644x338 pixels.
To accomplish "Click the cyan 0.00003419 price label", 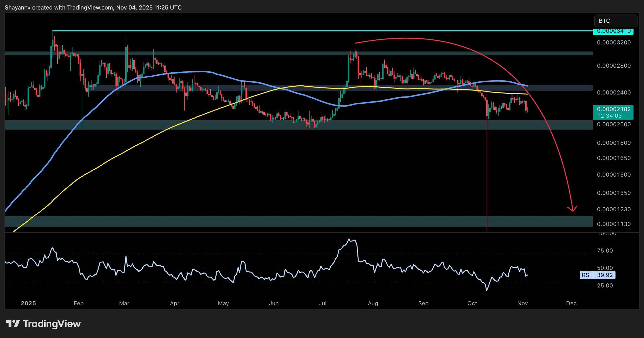I will [613, 31].
